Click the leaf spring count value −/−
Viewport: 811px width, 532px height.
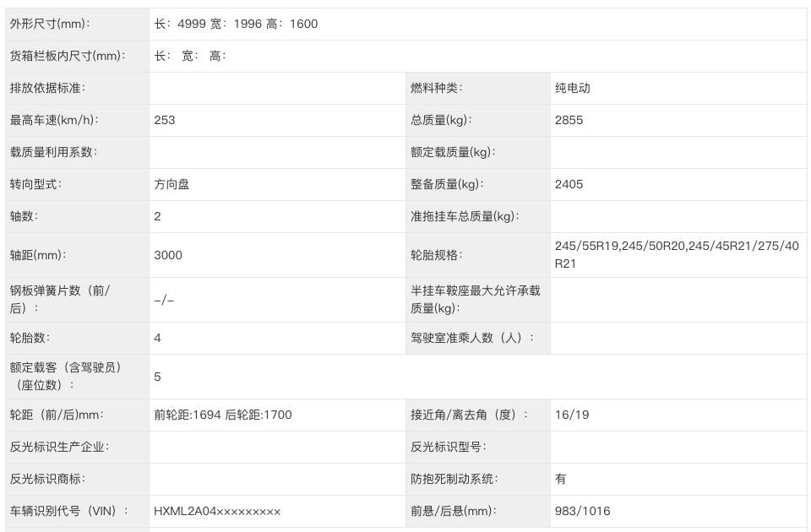tap(164, 300)
